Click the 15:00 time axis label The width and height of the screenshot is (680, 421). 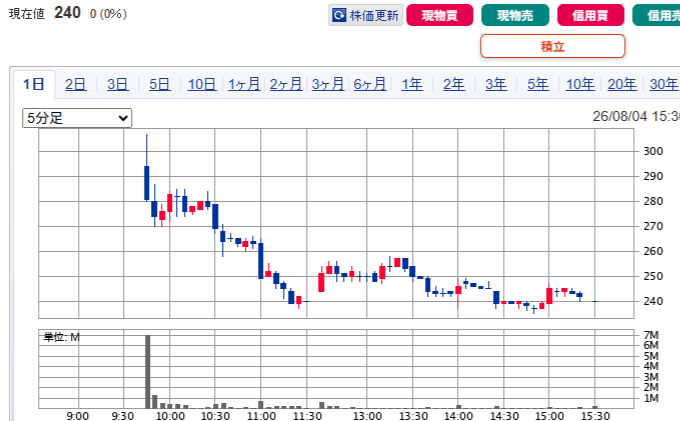[x=549, y=416]
